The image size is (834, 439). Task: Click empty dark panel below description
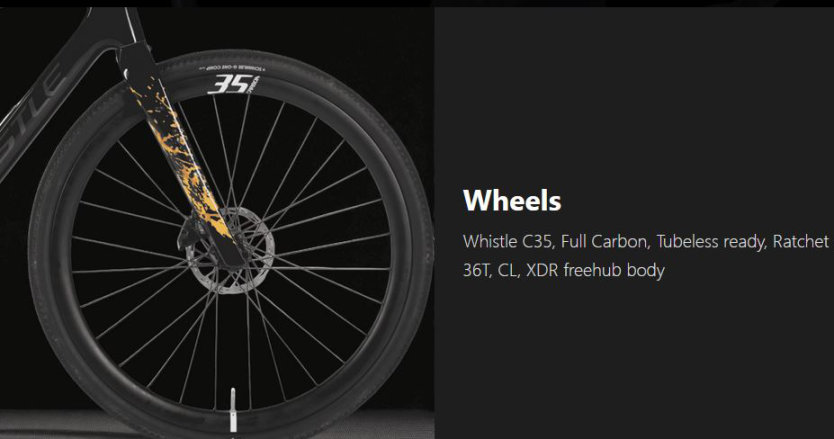pos(633,362)
